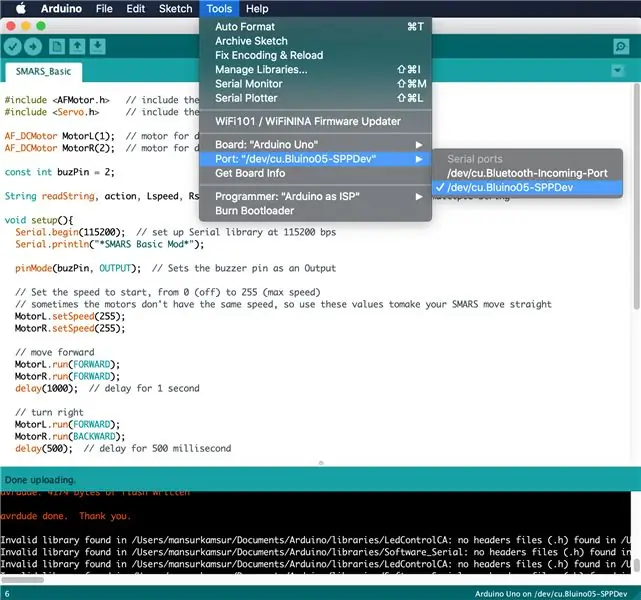Click '// turn right' comment
The width and height of the screenshot is (641, 600).
point(49,412)
